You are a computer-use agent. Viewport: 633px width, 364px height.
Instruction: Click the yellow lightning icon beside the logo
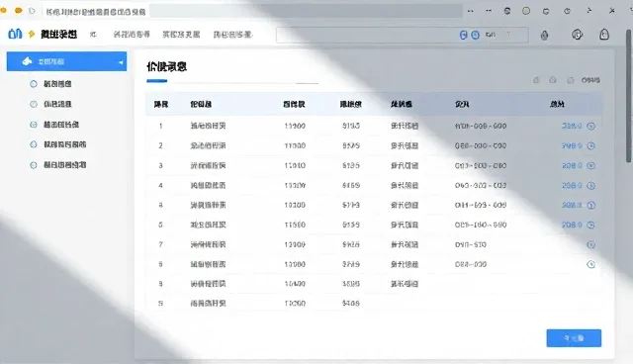[x=32, y=35]
